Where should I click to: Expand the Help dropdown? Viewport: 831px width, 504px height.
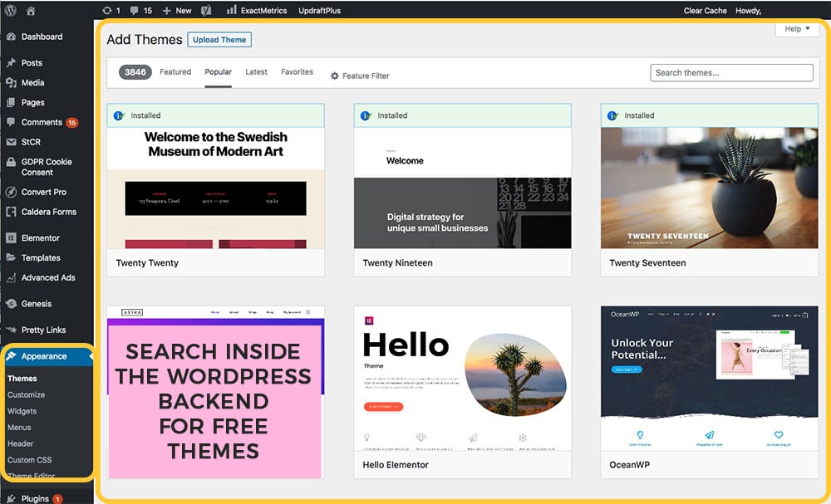797,28
